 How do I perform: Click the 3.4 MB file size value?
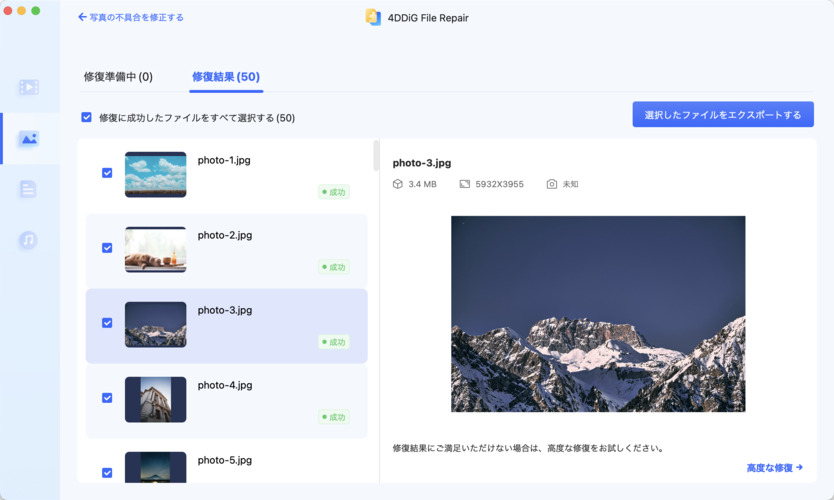click(422, 184)
